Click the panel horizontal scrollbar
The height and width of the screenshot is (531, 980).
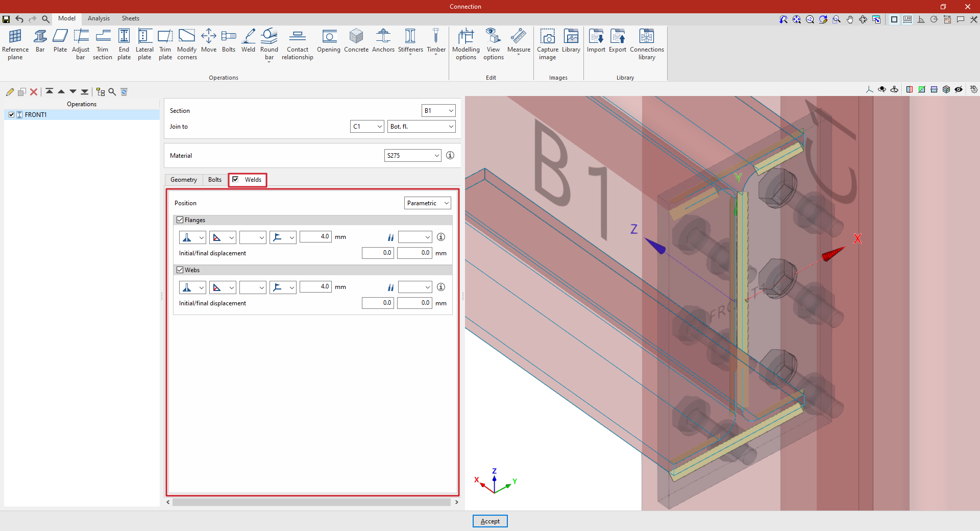(311, 502)
